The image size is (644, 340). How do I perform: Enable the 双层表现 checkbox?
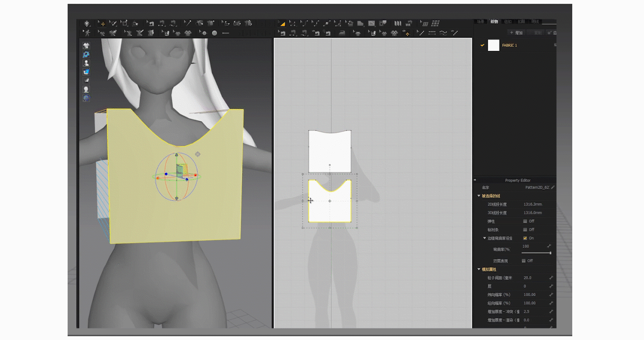[523, 261]
